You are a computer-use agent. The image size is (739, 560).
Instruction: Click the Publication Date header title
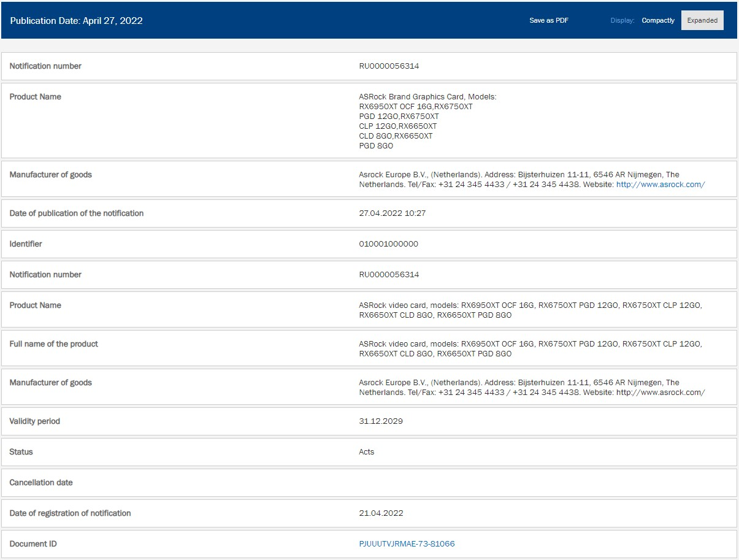coord(76,20)
